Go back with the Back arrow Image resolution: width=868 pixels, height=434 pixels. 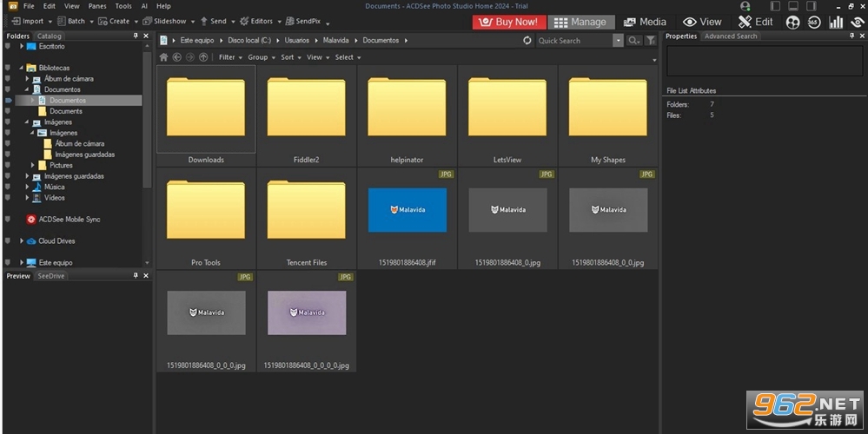(176, 57)
